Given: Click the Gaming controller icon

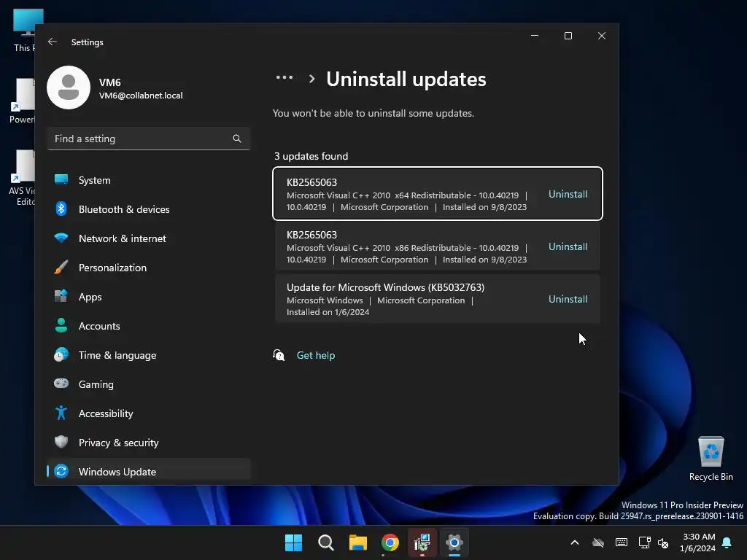Looking at the screenshot, I should click(61, 384).
